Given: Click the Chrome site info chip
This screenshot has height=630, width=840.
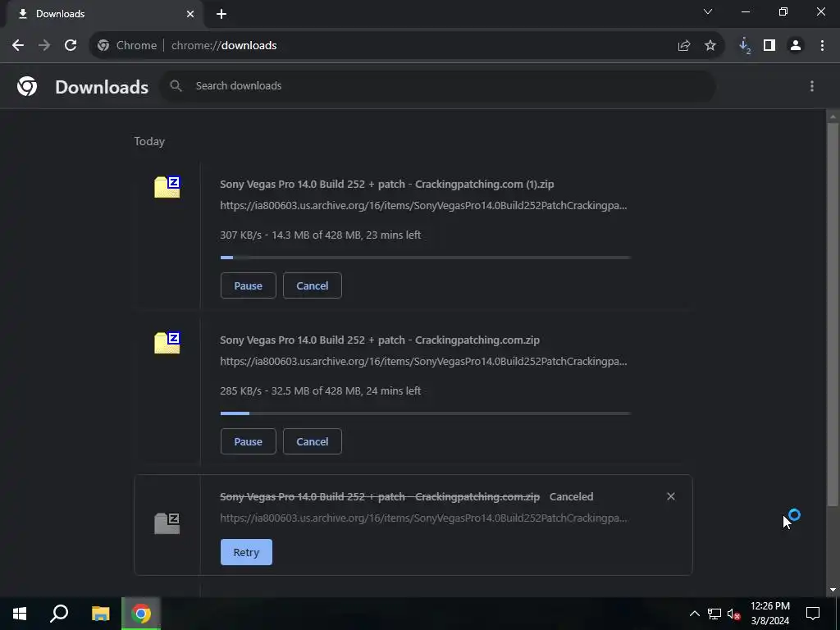Looking at the screenshot, I should tap(127, 46).
